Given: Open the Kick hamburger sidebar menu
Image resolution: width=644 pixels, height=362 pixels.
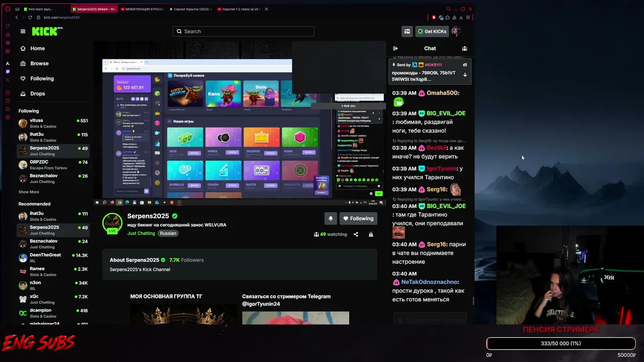Looking at the screenshot, I should [23, 31].
